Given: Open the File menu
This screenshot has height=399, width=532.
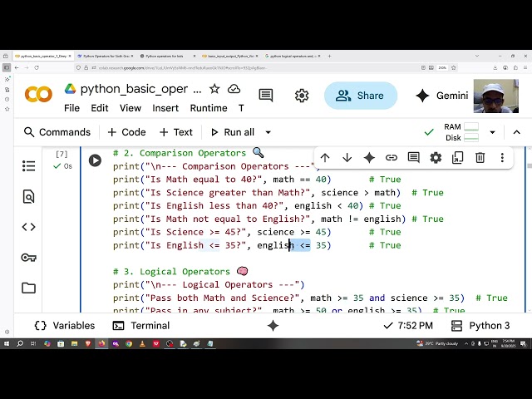Looking at the screenshot, I should tap(71, 108).
